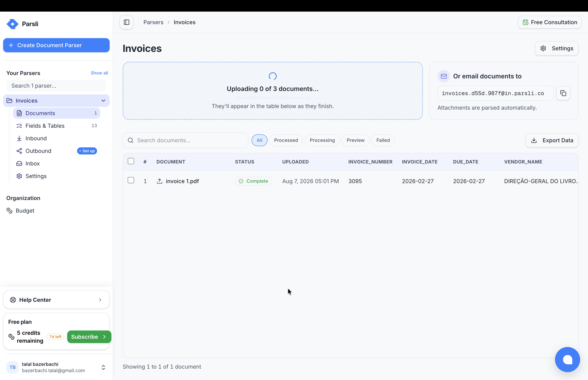The width and height of the screenshot is (588, 380).
Task: Click the gear icon in top Settings button
Action: pos(543,48)
